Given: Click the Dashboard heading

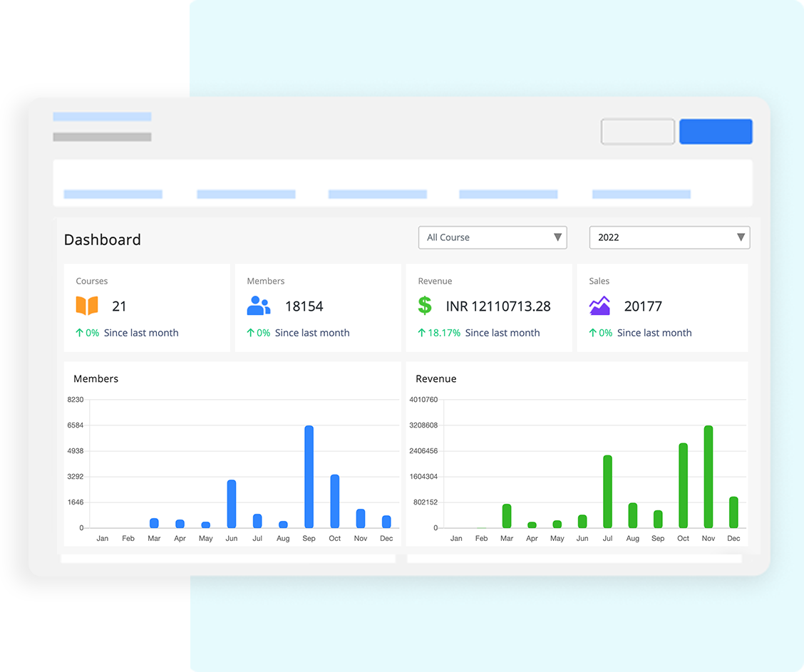Looking at the screenshot, I should (x=102, y=240).
